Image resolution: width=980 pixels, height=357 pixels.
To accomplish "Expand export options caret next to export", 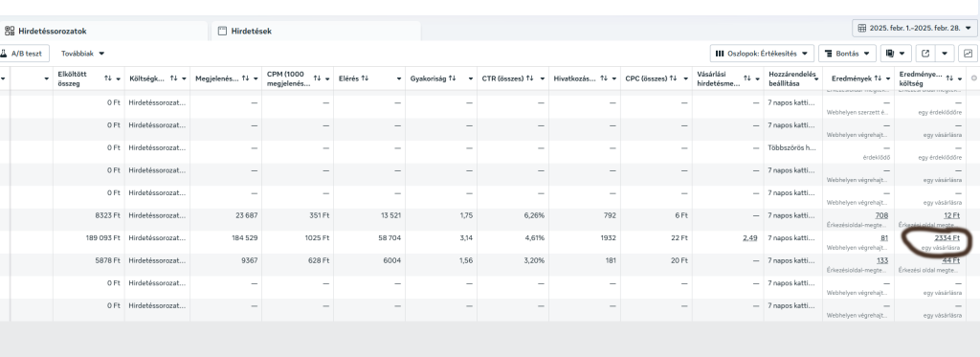I will pos(945,54).
